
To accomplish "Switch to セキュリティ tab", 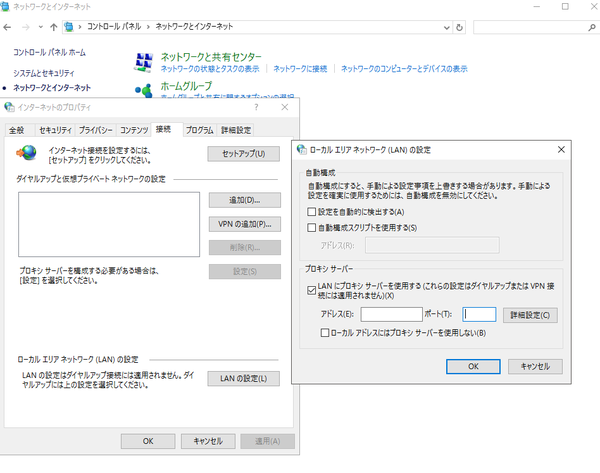I will [55, 130].
